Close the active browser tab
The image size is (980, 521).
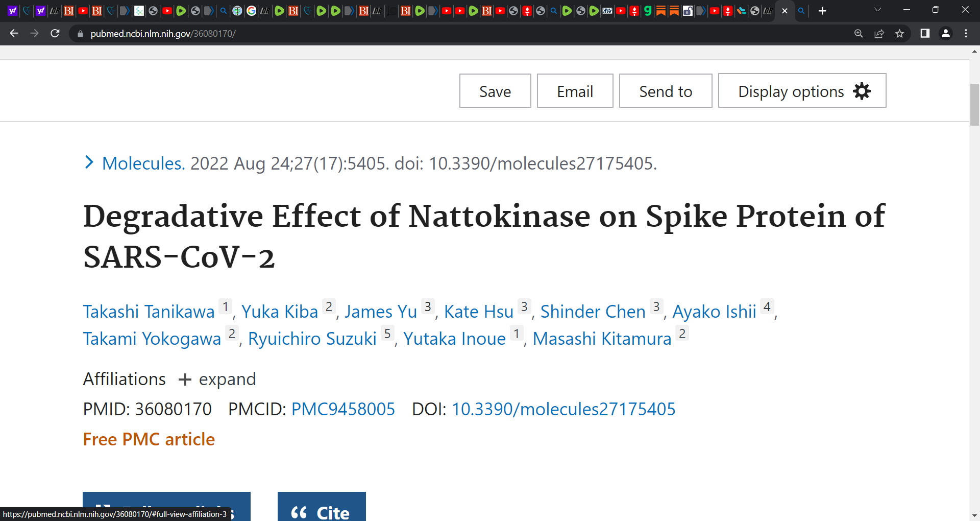[785, 11]
